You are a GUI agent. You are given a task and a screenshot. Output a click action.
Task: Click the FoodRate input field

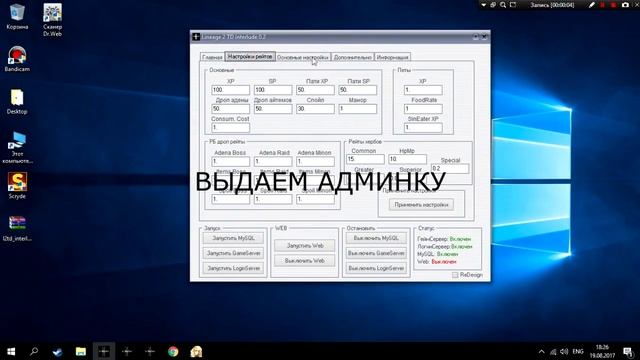(423, 109)
